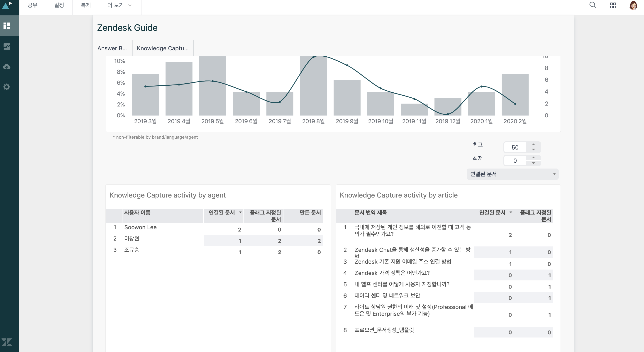Image resolution: width=644 pixels, height=352 pixels.
Task: Click article table 플래그 지정된 문서 header
Action: [534, 216]
